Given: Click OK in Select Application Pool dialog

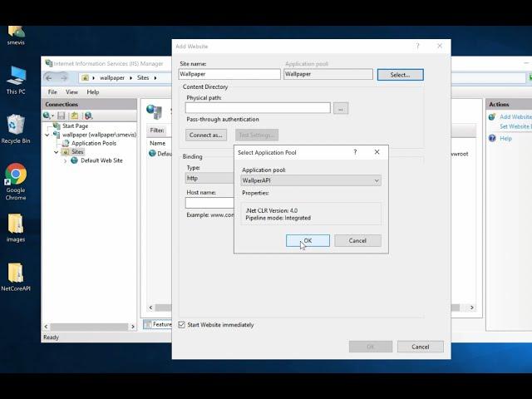Looking at the screenshot, I should [308, 240].
